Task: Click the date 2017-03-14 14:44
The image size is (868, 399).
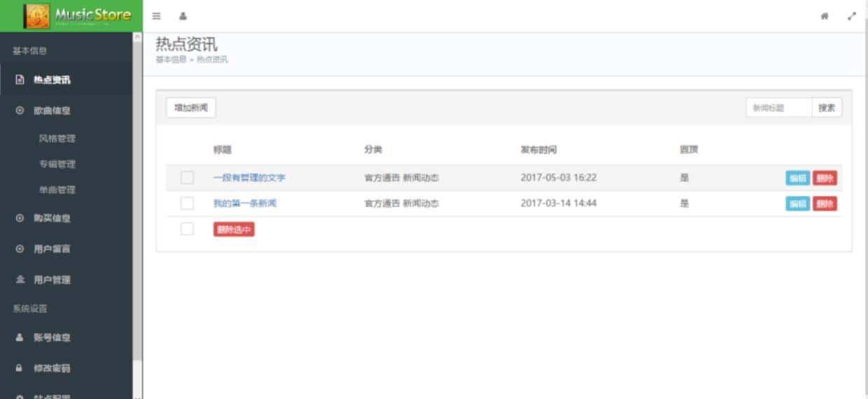Action: (x=559, y=204)
